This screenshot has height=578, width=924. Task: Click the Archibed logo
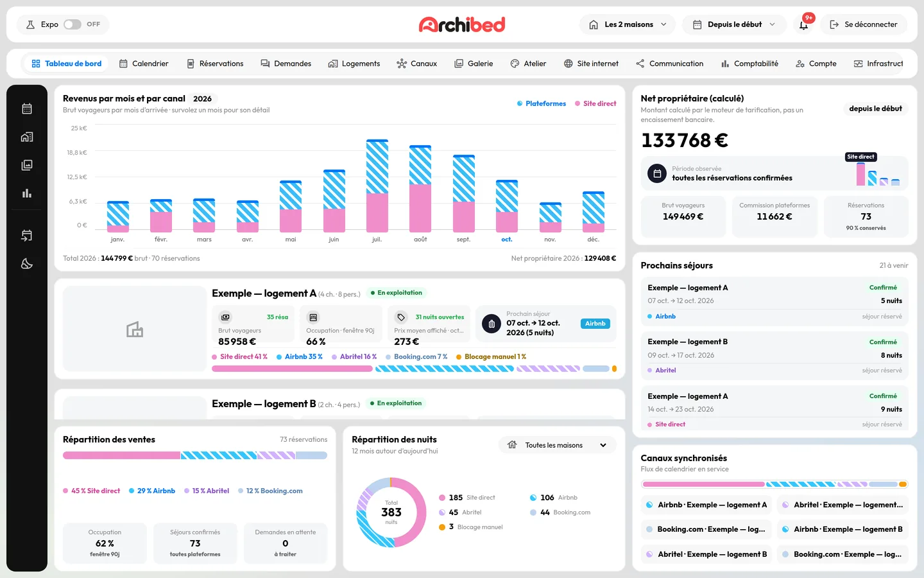click(x=462, y=24)
